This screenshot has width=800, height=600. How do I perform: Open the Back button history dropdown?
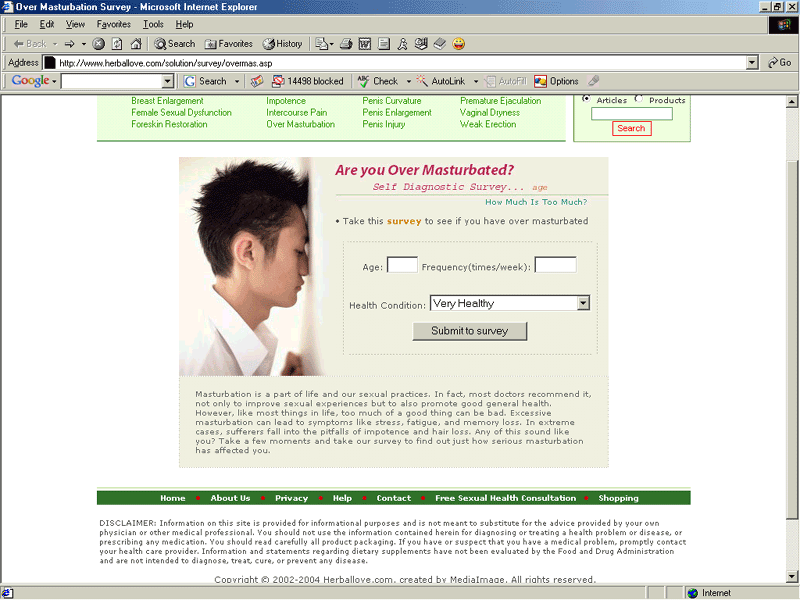55,44
